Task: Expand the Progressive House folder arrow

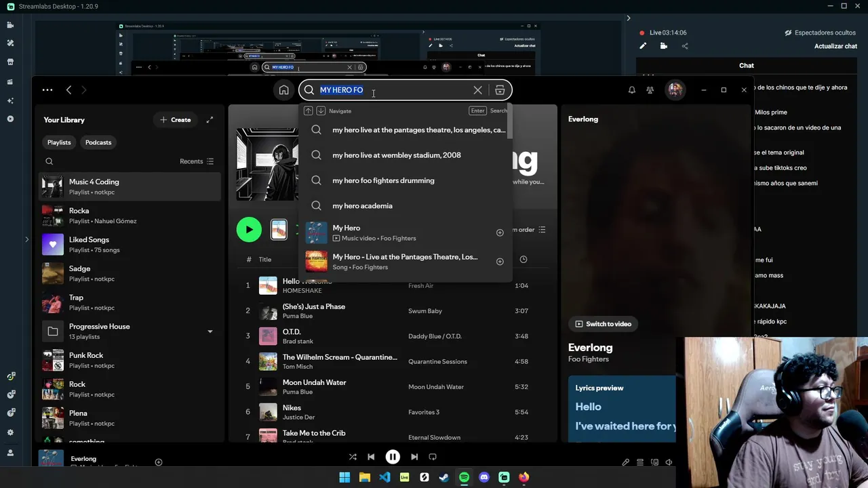Action: [x=210, y=331]
